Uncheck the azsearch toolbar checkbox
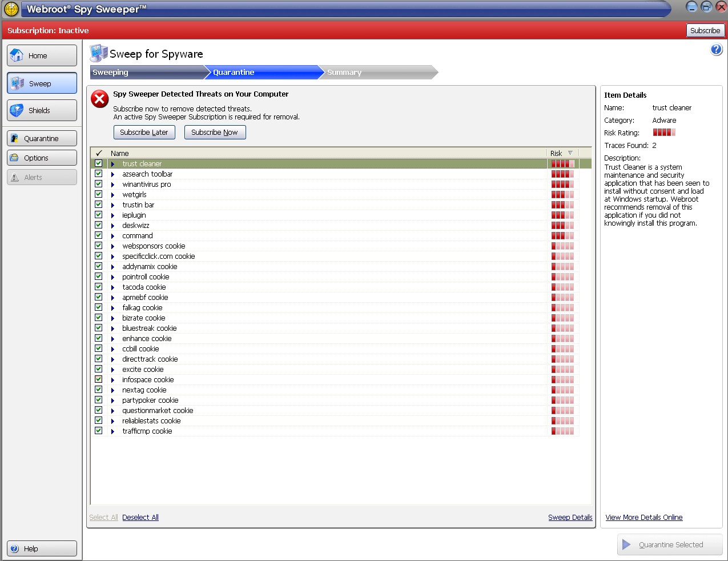Image resolution: width=728 pixels, height=561 pixels. (99, 174)
